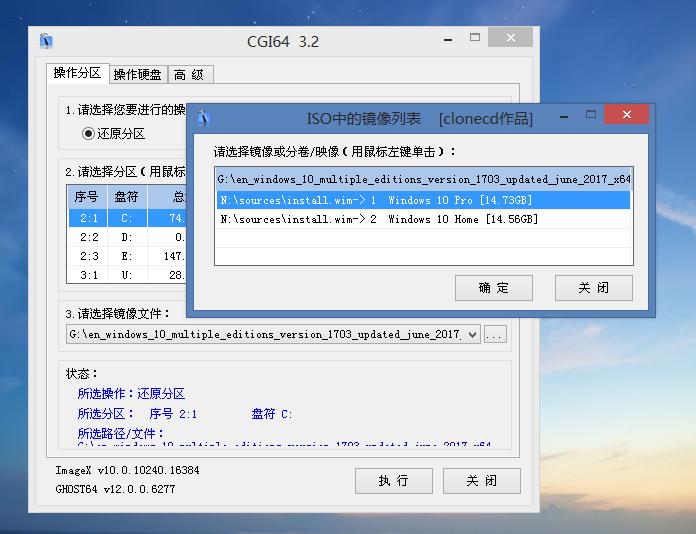Screen dimensions: 696x534
Task: Switch to the 操作硬盘 tab
Action: (138, 75)
